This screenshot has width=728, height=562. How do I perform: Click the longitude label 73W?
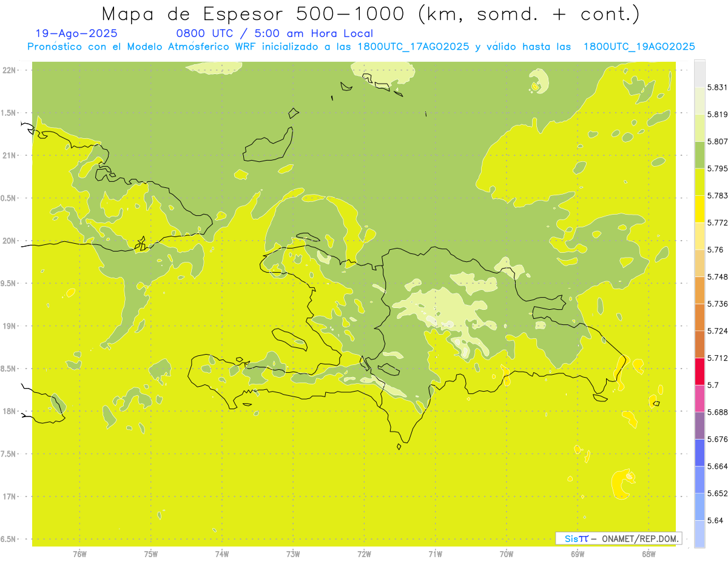(x=293, y=554)
